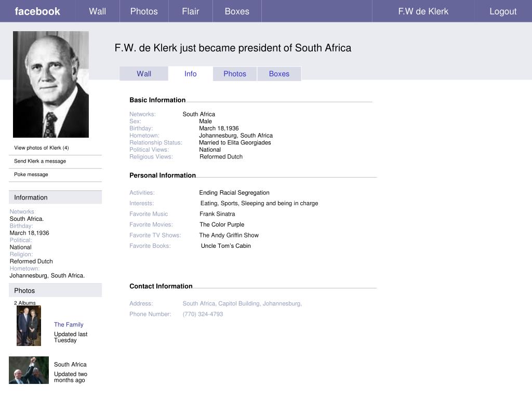532x399 pixels.
Task: Click the birthday value March 18,1936 in Basic Information
Action: click(x=219, y=128)
